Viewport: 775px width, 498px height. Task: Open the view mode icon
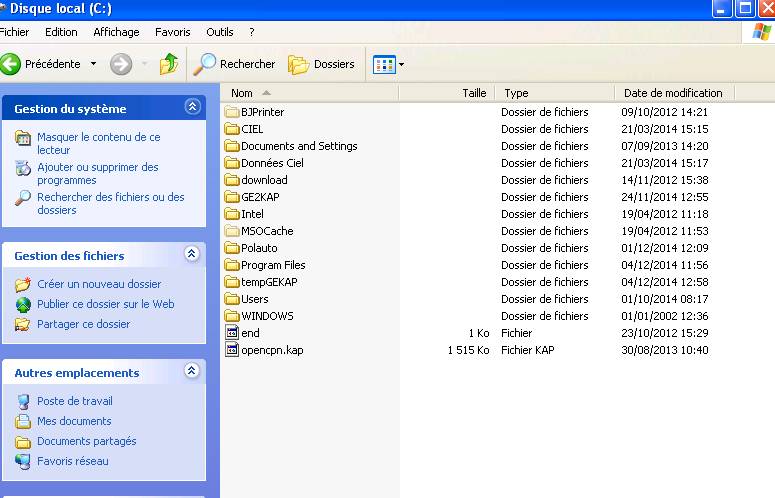[x=384, y=64]
